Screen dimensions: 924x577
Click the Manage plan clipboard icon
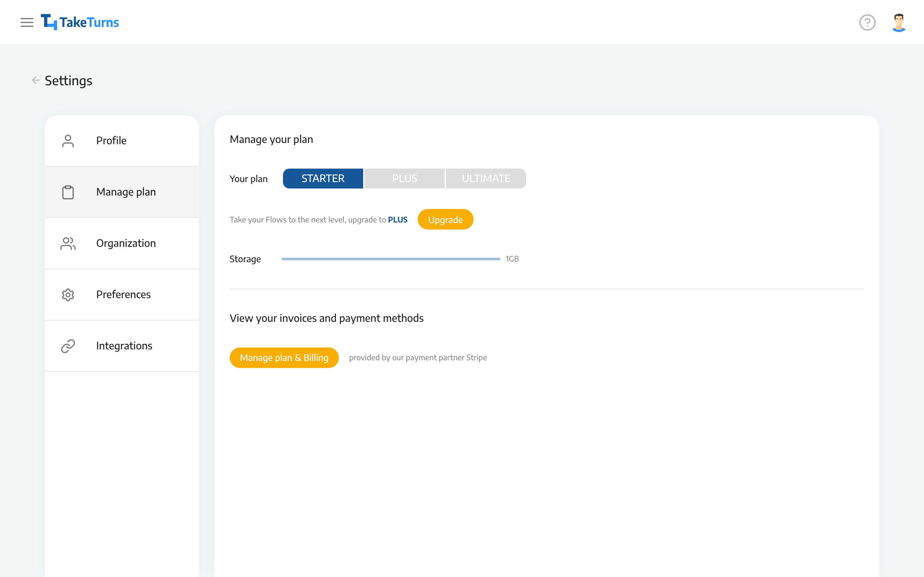tap(68, 192)
